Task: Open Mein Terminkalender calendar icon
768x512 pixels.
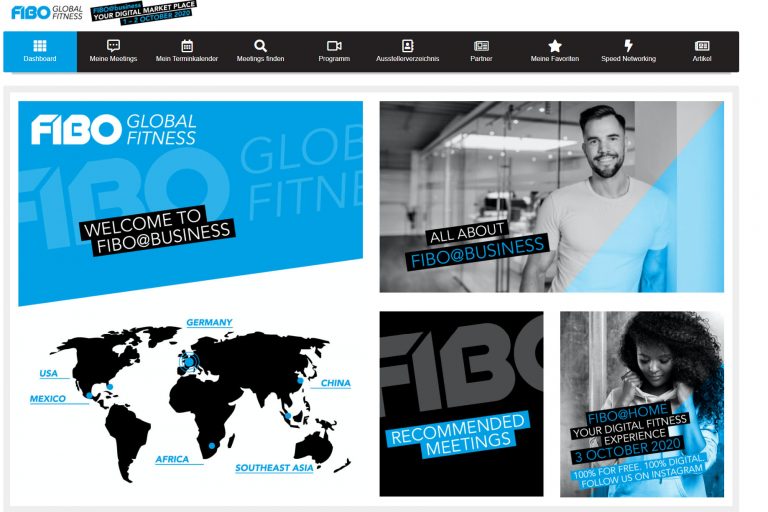Action: pyautogui.click(x=187, y=46)
